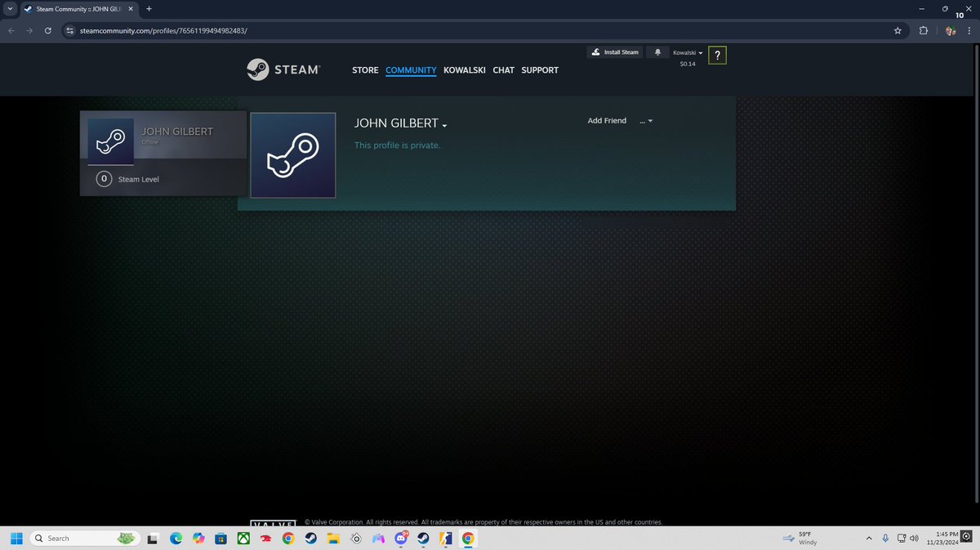Image resolution: width=980 pixels, height=550 pixels.
Task: Open the network icon in system tray
Action: tap(902, 539)
